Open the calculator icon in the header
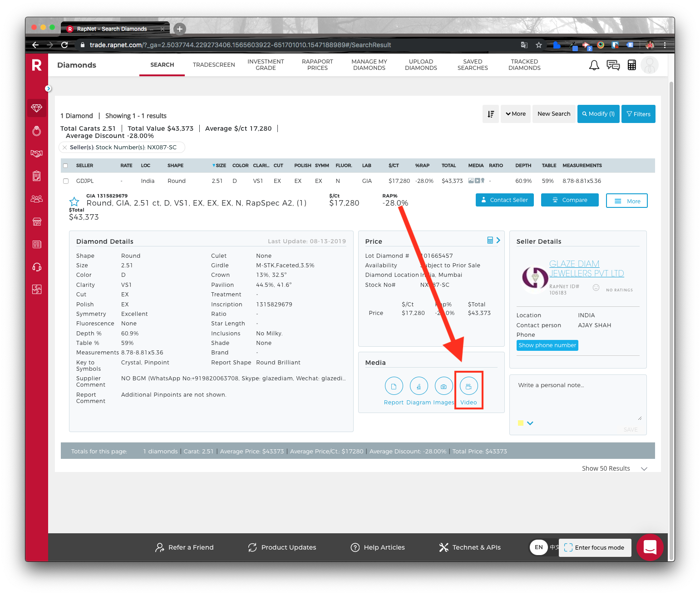The width and height of the screenshot is (700, 595). click(x=631, y=65)
